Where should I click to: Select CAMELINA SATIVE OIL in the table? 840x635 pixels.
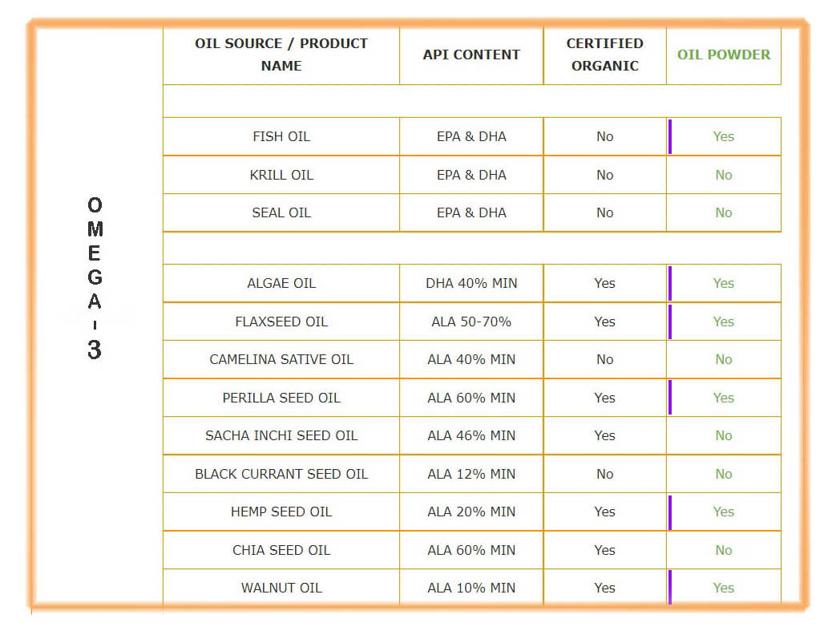281,359
